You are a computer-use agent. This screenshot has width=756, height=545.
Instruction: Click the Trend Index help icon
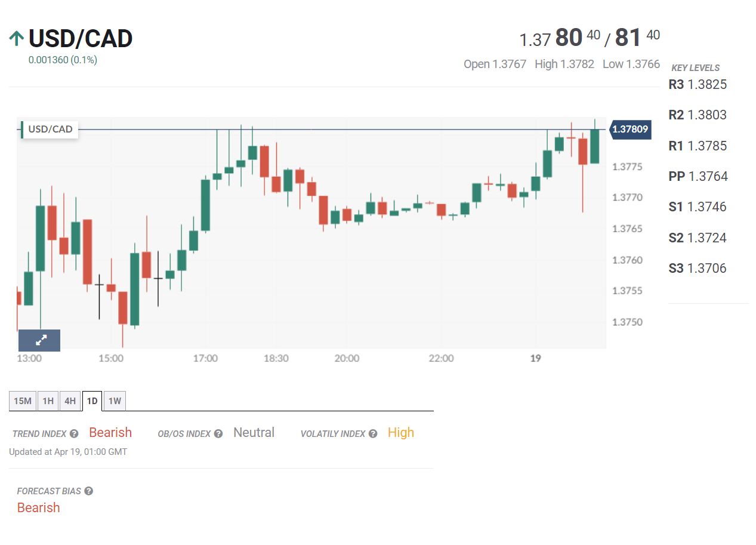click(x=74, y=434)
